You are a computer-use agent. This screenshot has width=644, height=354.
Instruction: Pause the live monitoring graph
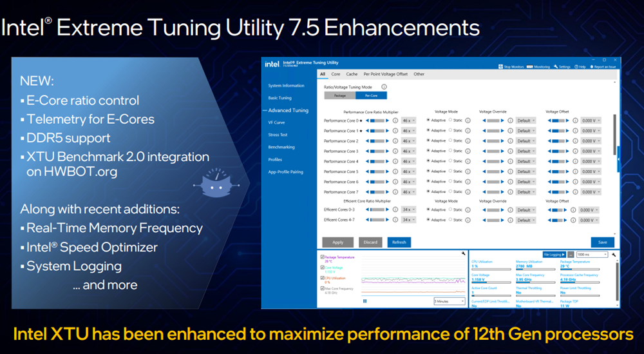click(x=365, y=301)
